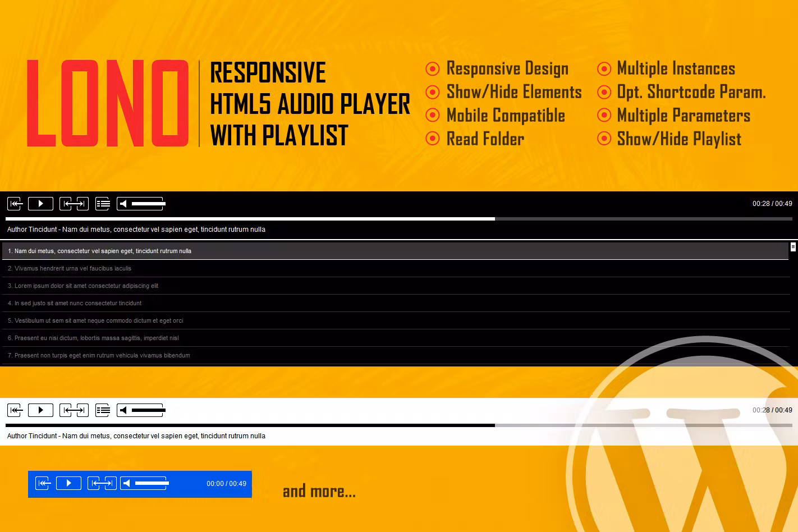The height and width of the screenshot is (532, 798).
Task: Click the Multiple Instances text
Action: [x=676, y=68]
